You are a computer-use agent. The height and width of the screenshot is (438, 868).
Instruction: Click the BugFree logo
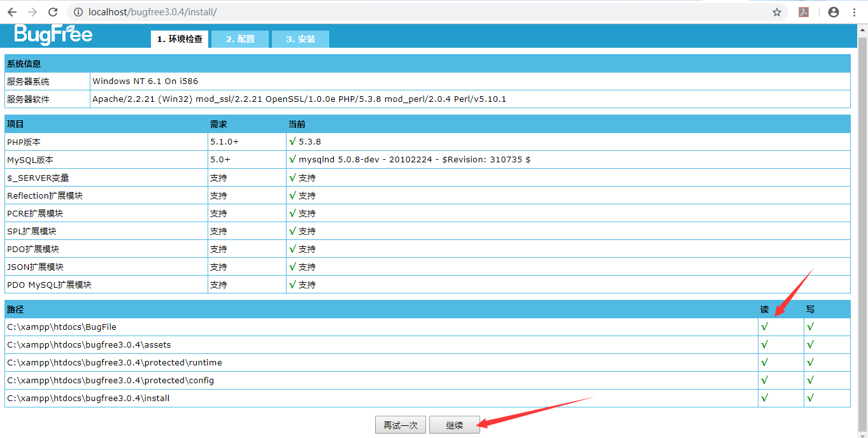pos(54,36)
